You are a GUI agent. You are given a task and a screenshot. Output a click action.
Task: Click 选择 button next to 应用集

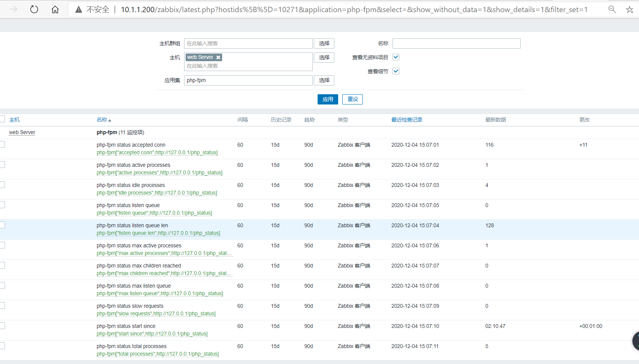324,80
